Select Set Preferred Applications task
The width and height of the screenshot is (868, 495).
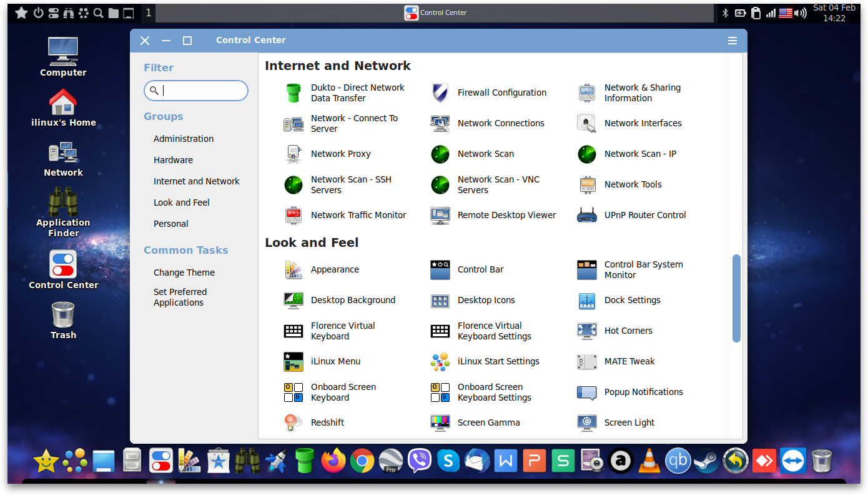pyautogui.click(x=180, y=297)
